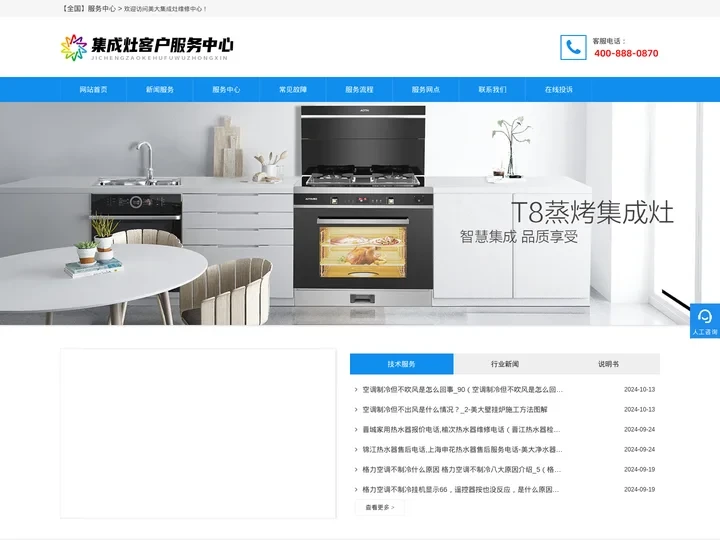
Task: Click the arrow beside 晋城家用热水器报价电话 article
Action: (x=356, y=429)
